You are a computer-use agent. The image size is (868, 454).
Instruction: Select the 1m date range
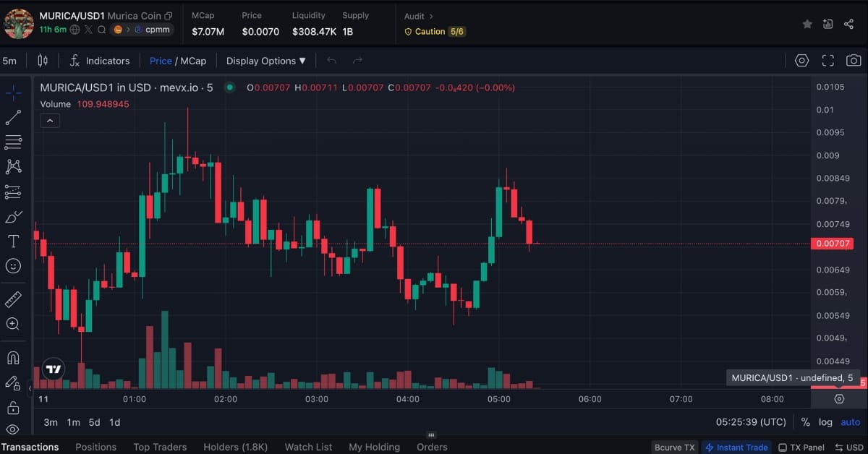pyautogui.click(x=73, y=422)
